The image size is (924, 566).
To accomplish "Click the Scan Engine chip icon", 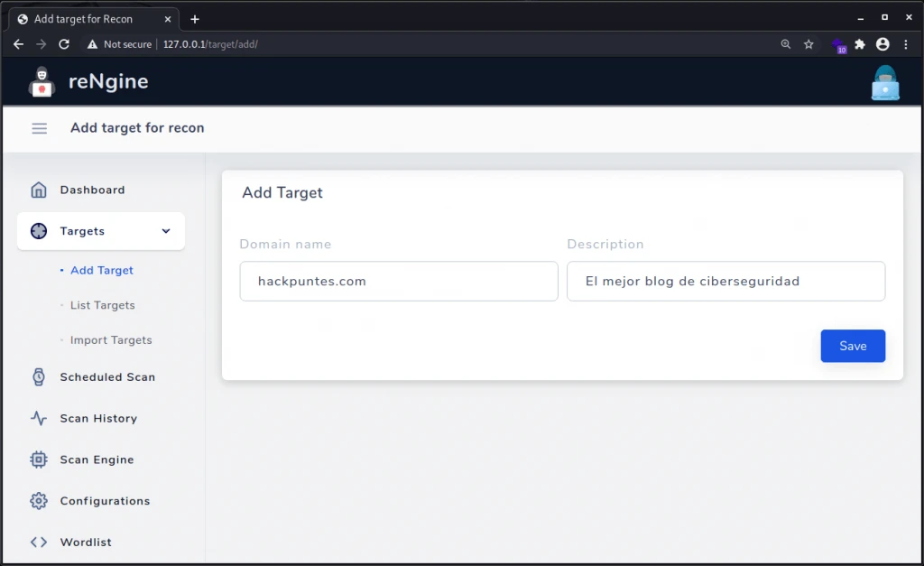I will pos(38,459).
